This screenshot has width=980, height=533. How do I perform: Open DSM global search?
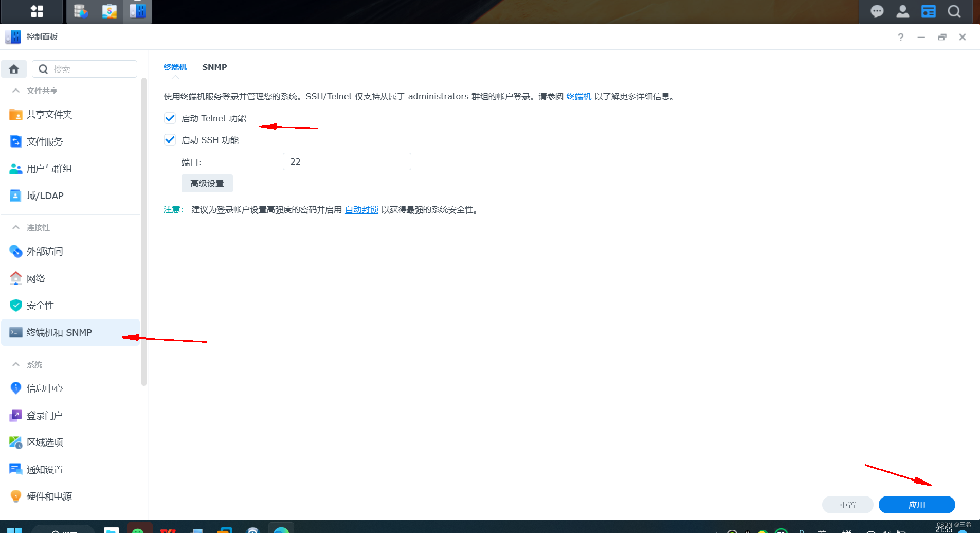click(x=954, y=11)
